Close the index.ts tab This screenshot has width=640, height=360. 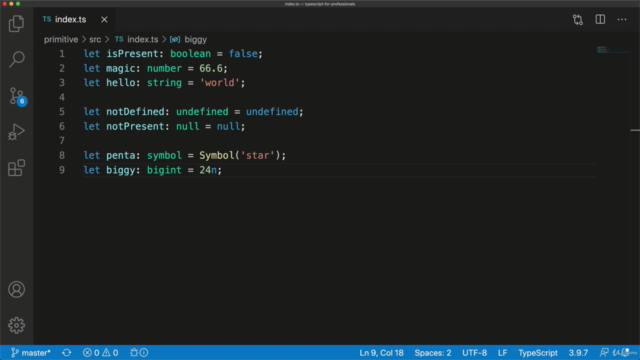(x=104, y=20)
